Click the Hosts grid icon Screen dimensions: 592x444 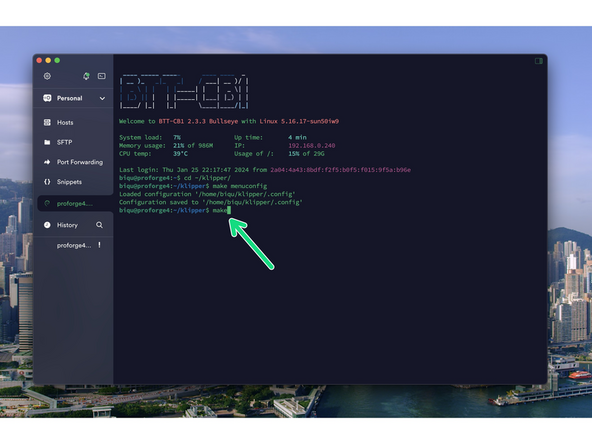[47, 122]
